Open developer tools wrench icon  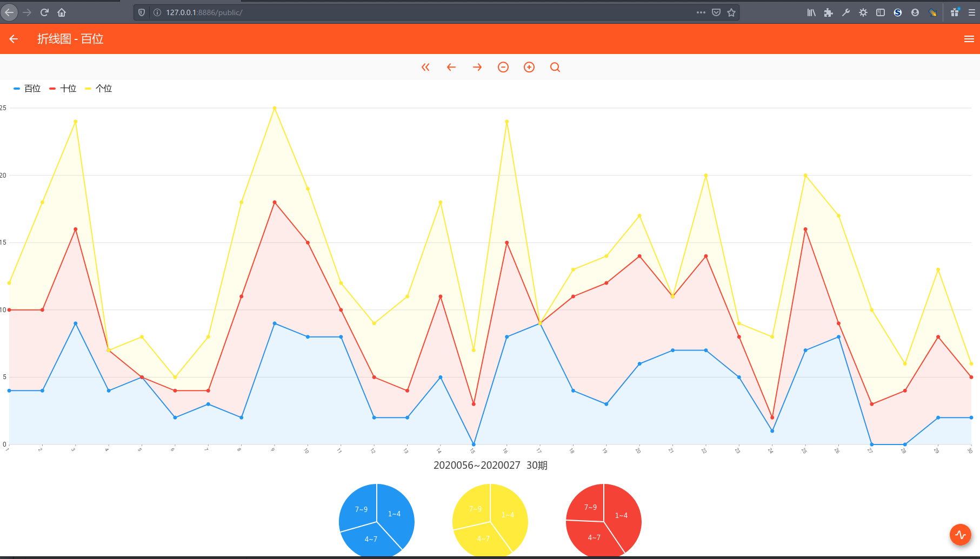pyautogui.click(x=846, y=12)
